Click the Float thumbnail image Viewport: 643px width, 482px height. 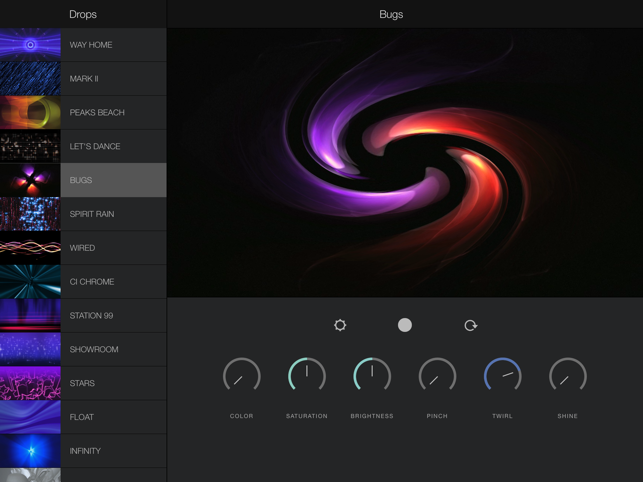[30, 417]
